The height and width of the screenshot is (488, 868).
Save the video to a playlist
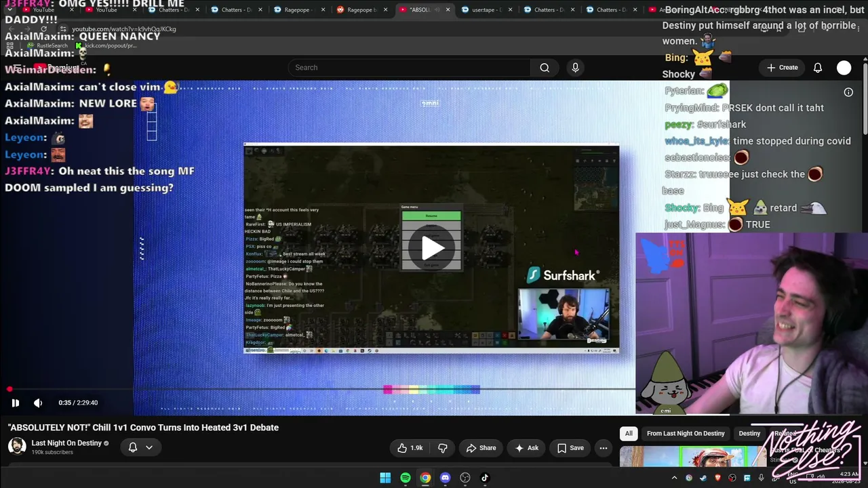tap(570, 448)
